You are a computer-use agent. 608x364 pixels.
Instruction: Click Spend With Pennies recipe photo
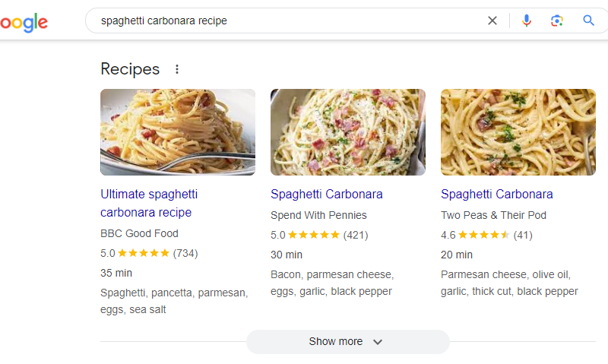348,132
